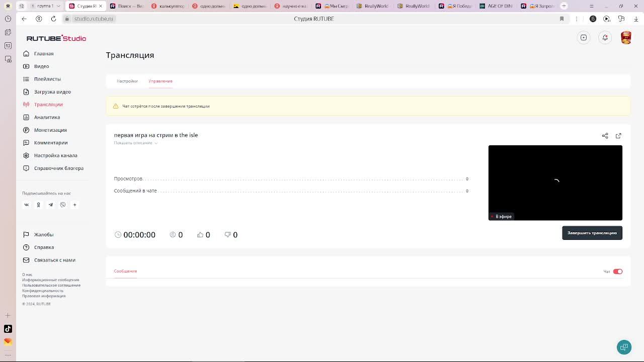
Task: Open the Dzen star social icon
Action: [x=74, y=205]
